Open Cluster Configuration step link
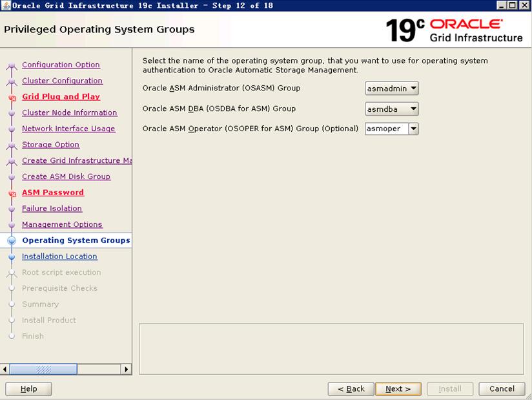The image size is (532, 400). 62,81
